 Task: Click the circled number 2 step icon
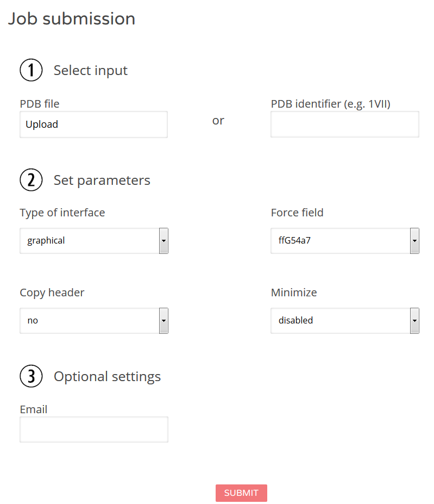[31, 180]
